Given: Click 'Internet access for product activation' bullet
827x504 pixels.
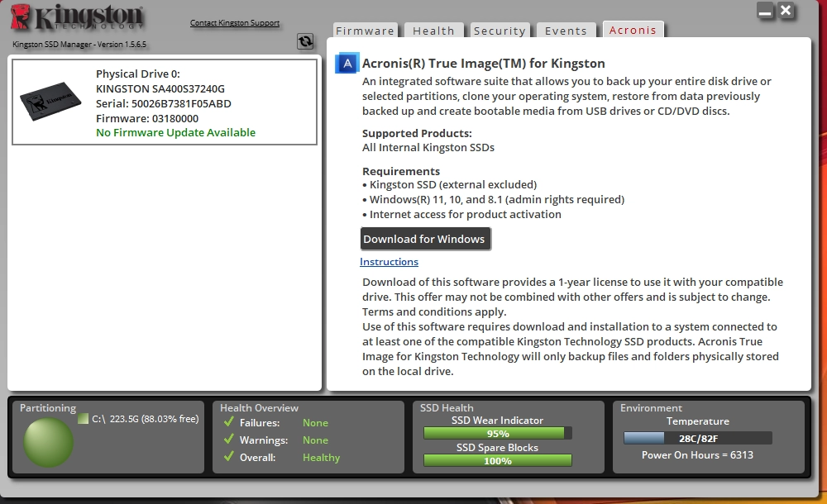Looking at the screenshot, I should tap(462, 215).
